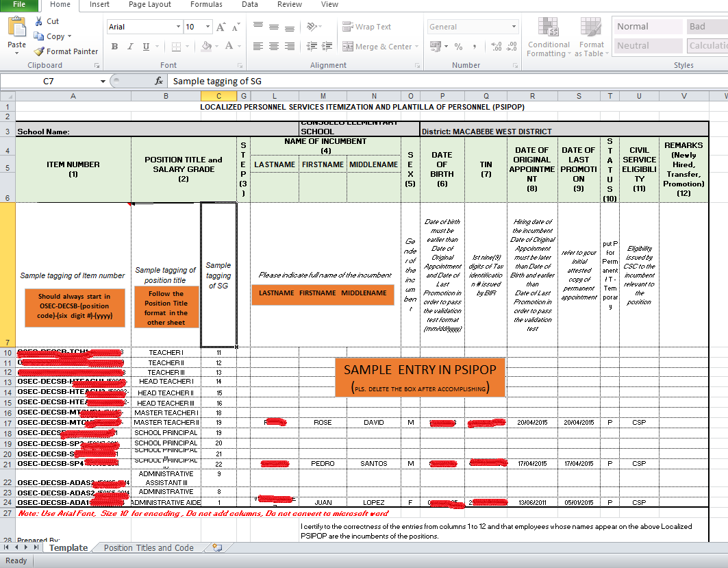Viewport: 728px width, 568px height.
Task: Toggle Wrap Text
Action: pyautogui.click(x=367, y=27)
